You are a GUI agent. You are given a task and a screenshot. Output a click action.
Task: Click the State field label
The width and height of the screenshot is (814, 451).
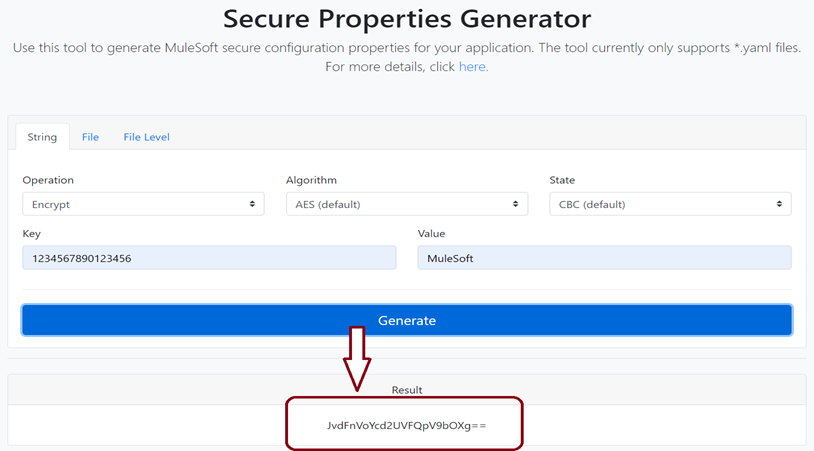pyautogui.click(x=562, y=180)
